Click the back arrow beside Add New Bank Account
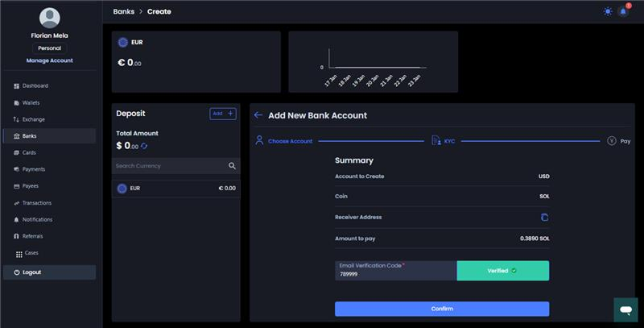This screenshot has width=644, height=328. coord(258,115)
